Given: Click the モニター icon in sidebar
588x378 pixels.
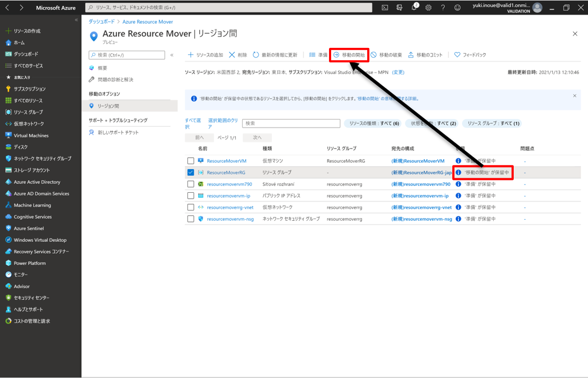Looking at the screenshot, I should tap(8, 275).
